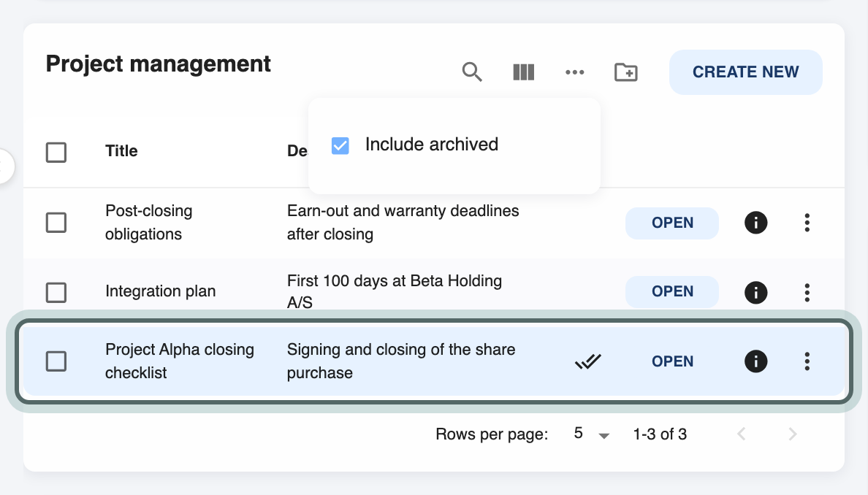Click double-check icon on Project Alpha row
Image resolution: width=868 pixels, height=495 pixels.
pos(588,361)
